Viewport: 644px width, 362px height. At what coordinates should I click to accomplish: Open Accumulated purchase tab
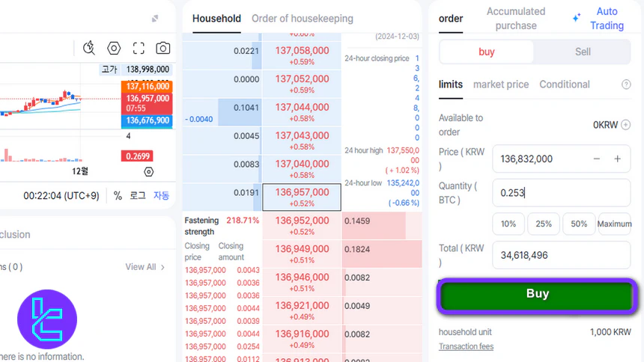coord(516,19)
